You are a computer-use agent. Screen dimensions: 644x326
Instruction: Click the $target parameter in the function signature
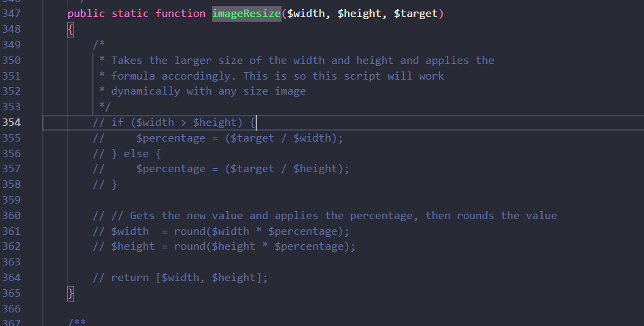pyautogui.click(x=416, y=14)
